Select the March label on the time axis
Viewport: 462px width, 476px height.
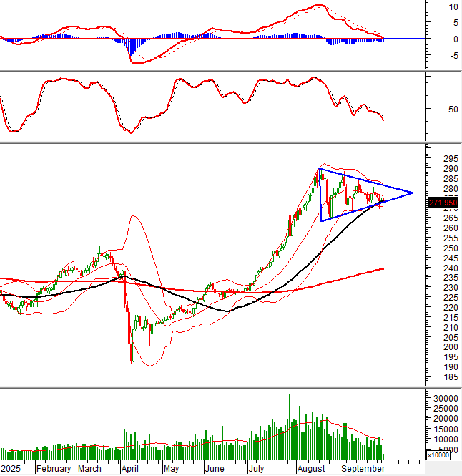point(89,469)
